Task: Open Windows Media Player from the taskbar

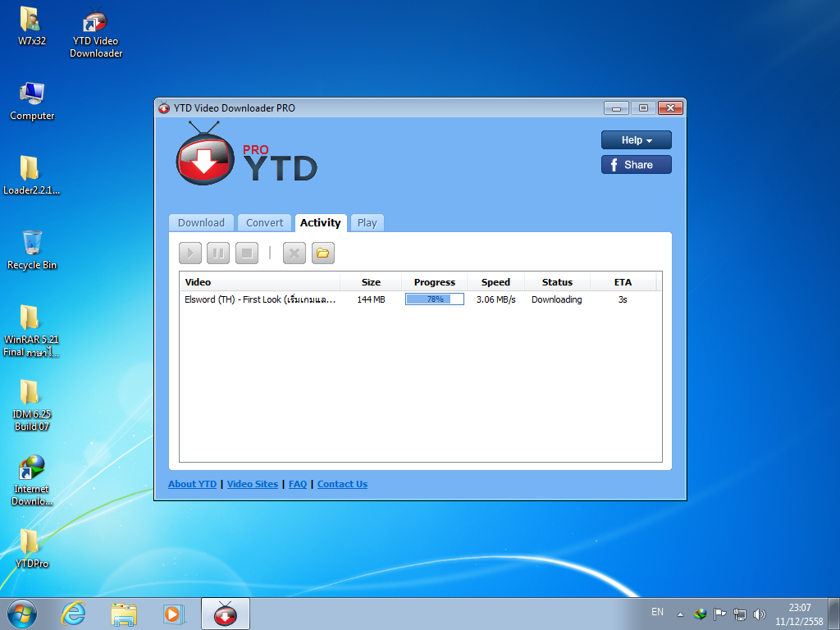Action: [x=174, y=613]
